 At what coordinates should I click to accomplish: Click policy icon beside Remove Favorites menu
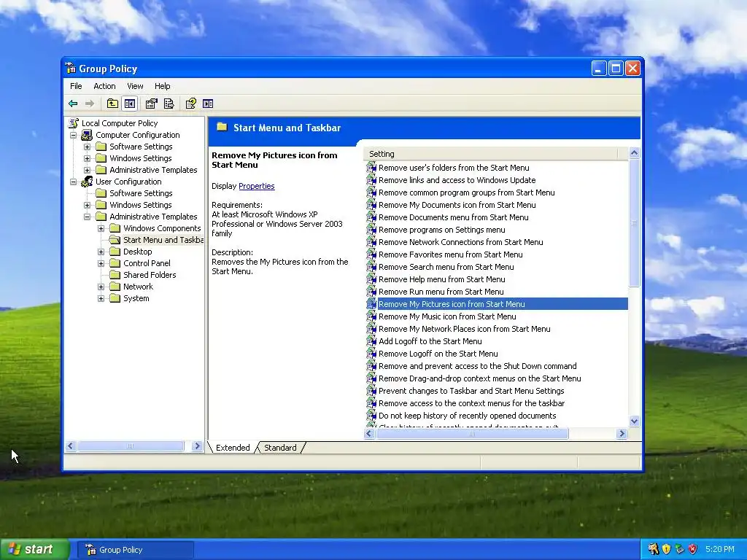tap(371, 254)
